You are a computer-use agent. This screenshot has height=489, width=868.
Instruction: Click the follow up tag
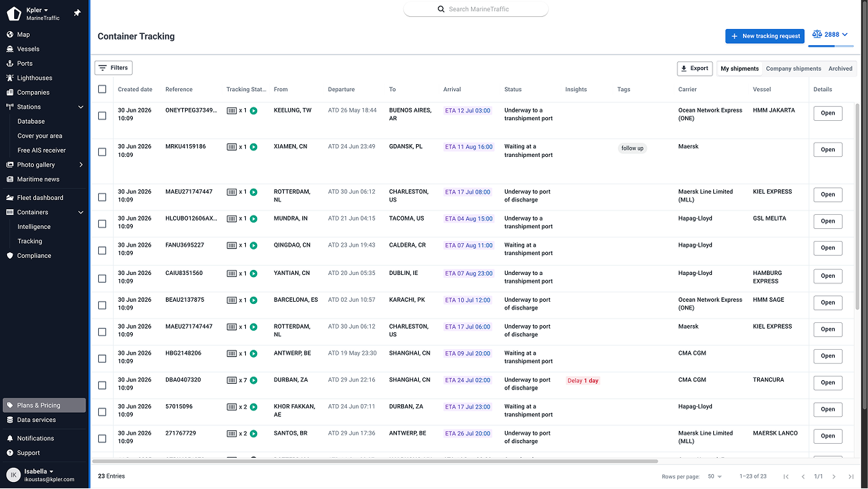(x=633, y=148)
